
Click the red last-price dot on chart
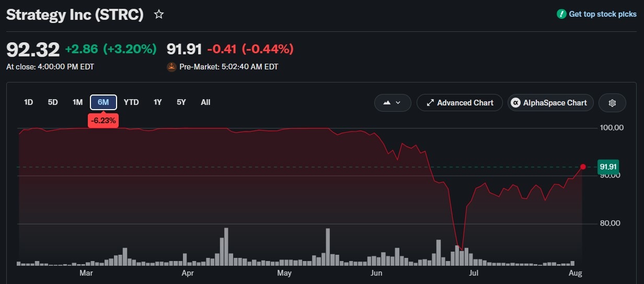pos(583,167)
